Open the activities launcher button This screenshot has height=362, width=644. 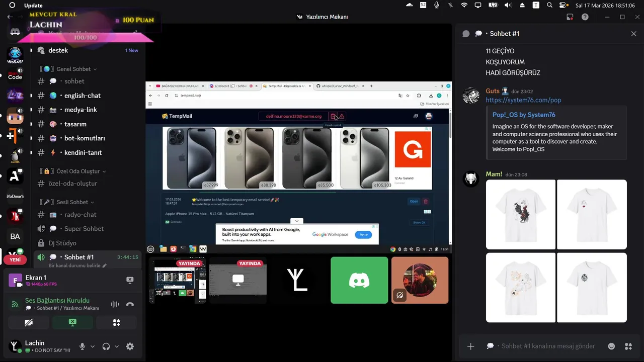pyautogui.click(x=117, y=322)
